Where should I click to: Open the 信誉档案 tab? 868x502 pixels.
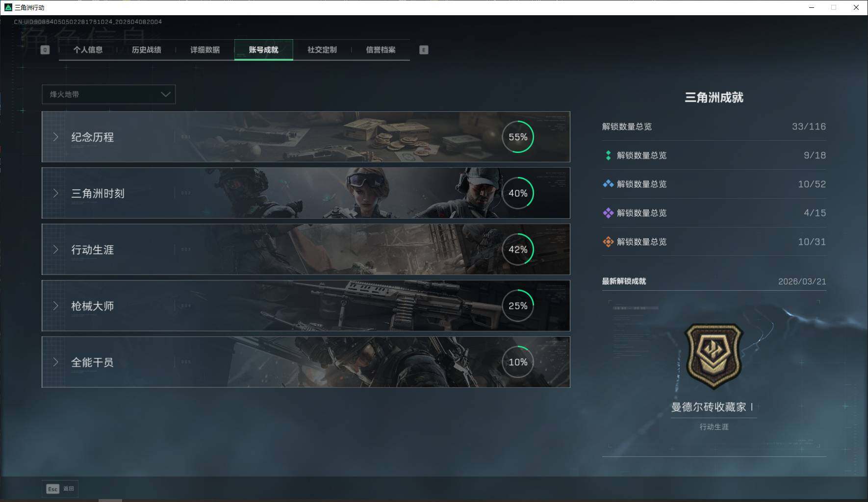coord(381,50)
